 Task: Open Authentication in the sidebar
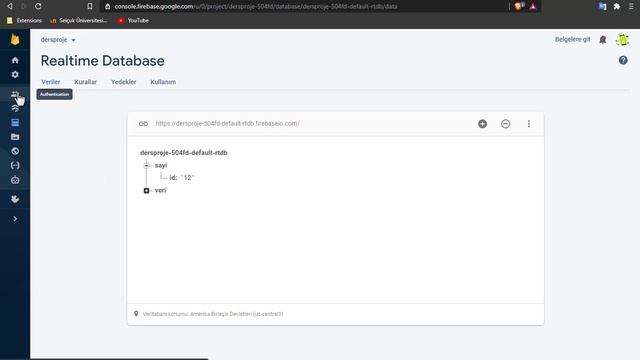tap(15, 95)
